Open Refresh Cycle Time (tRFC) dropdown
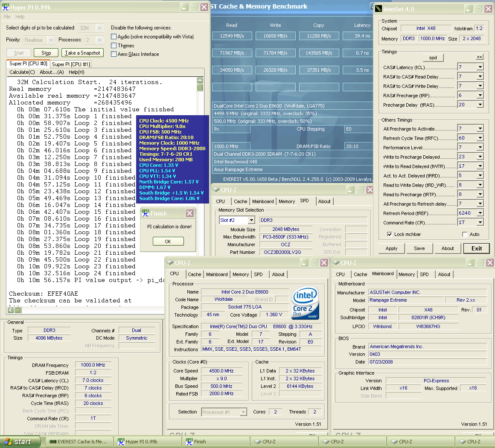The height and width of the screenshot is (448, 495). click(x=480, y=138)
